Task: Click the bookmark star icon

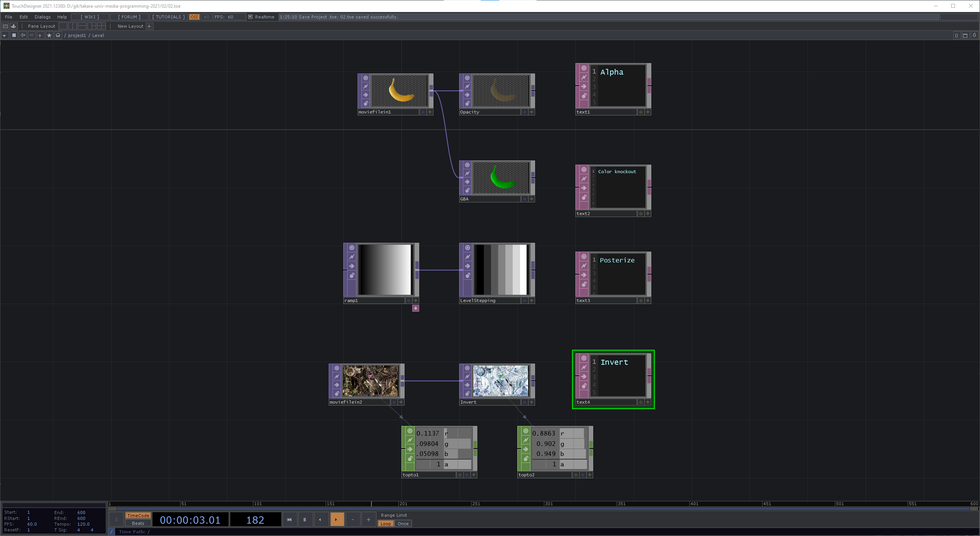Action: (x=49, y=35)
